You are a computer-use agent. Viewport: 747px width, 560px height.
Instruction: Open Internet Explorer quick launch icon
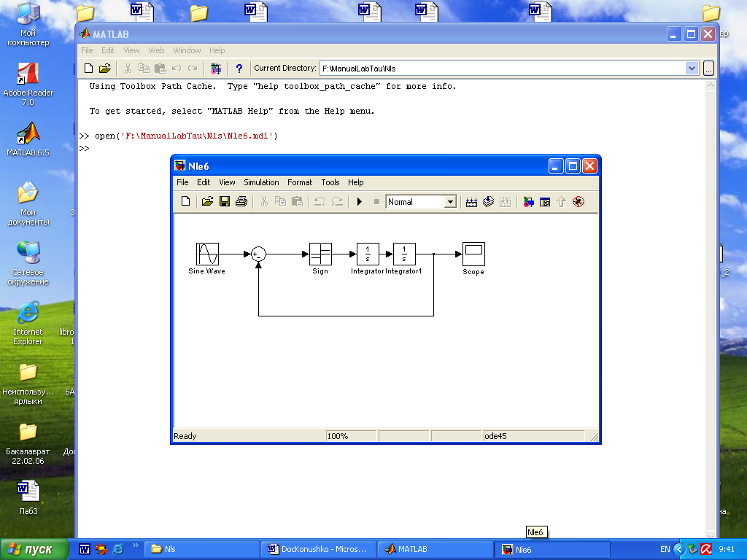[117, 549]
